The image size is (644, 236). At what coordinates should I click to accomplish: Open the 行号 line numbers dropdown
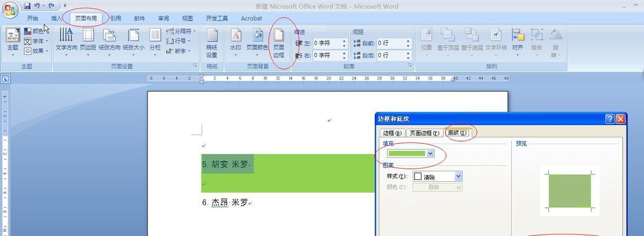178,41
